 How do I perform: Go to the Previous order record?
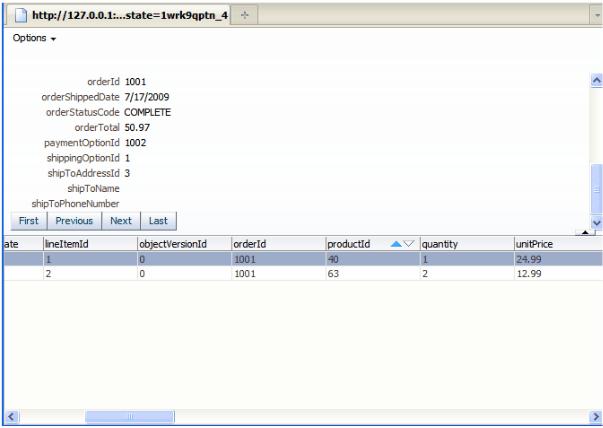point(74,221)
